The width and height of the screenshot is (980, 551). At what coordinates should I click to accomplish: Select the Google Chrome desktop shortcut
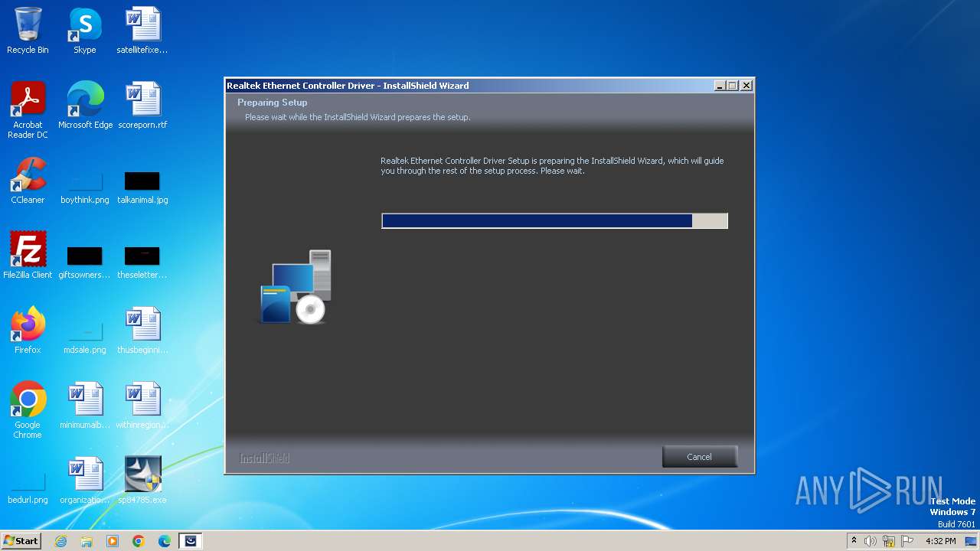coord(28,410)
